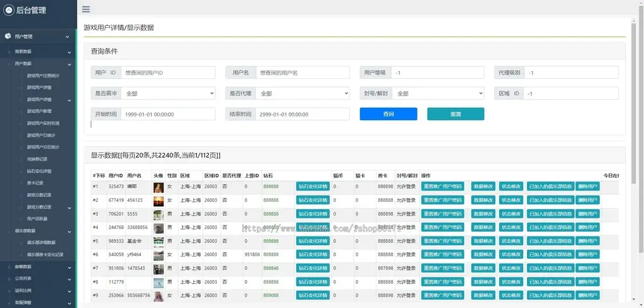Open the 是否代理 dropdown
The height and width of the screenshot is (308, 644).
pos(302,93)
